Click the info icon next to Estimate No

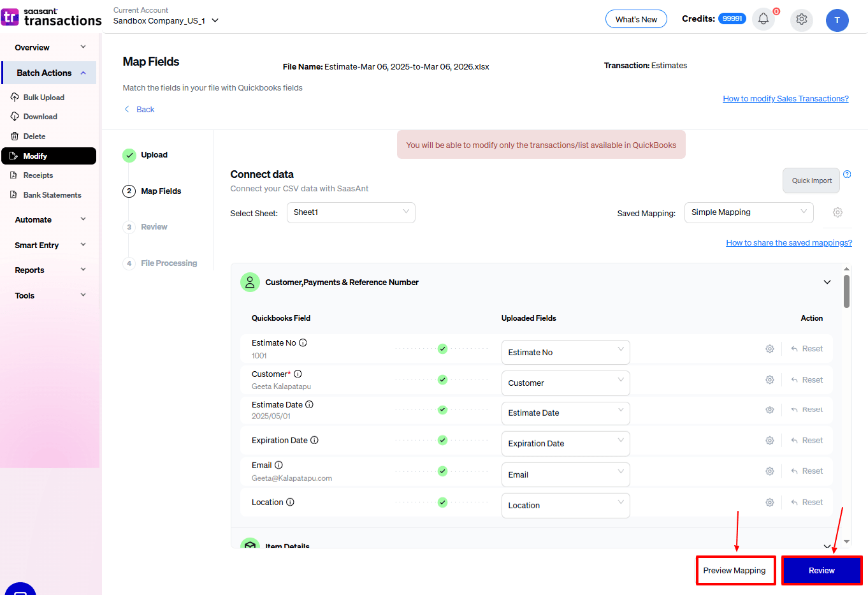[303, 342]
